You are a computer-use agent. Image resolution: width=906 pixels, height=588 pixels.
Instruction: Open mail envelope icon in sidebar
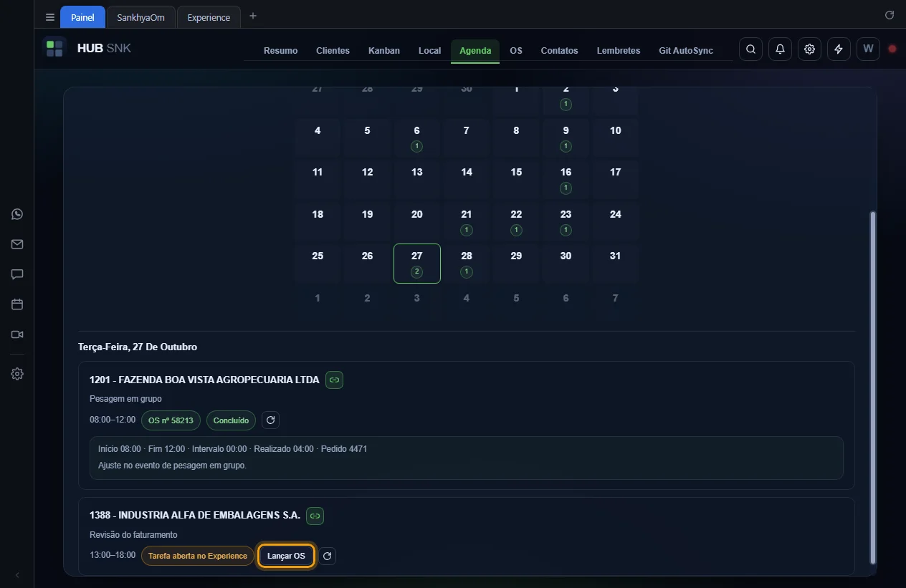(17, 244)
